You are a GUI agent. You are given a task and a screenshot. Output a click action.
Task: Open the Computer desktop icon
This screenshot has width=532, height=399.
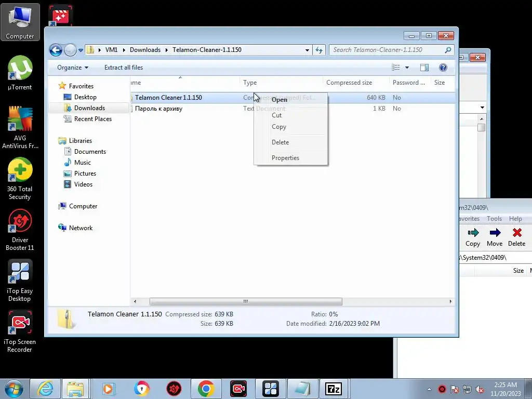tap(20, 22)
